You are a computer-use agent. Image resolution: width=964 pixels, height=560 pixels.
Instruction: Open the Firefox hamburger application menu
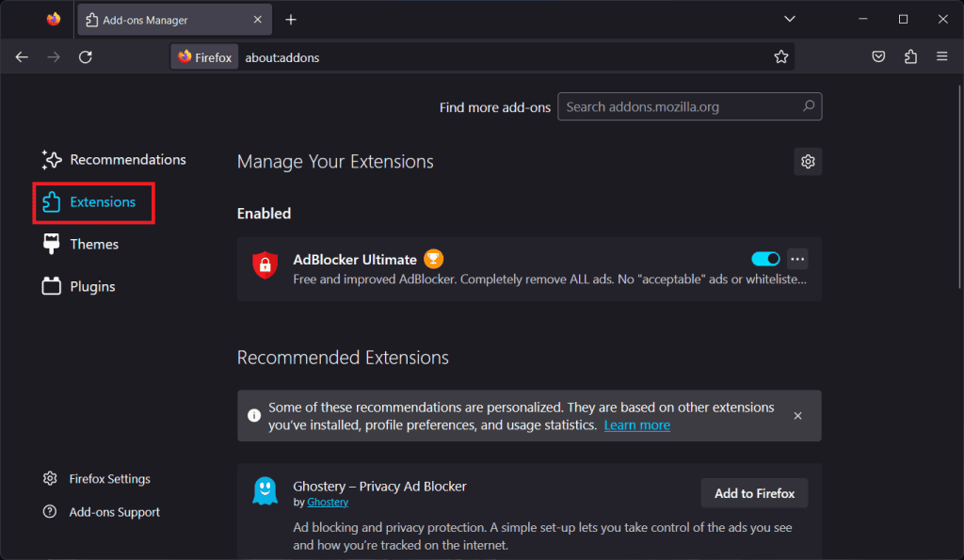(941, 57)
